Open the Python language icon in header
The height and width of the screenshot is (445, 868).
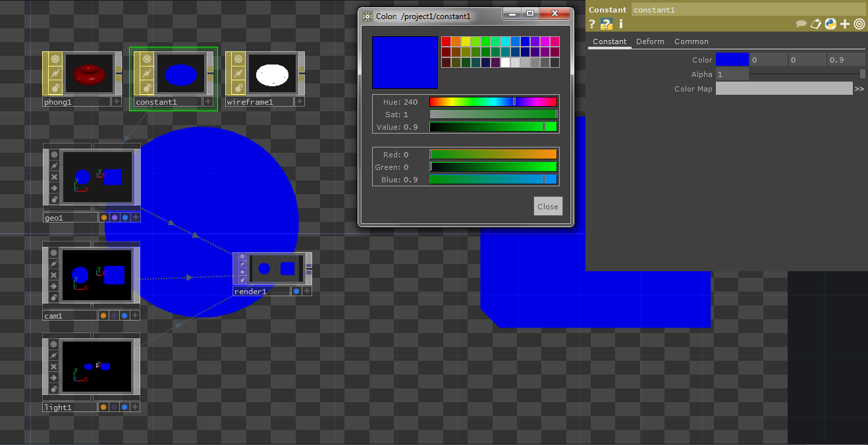click(830, 24)
